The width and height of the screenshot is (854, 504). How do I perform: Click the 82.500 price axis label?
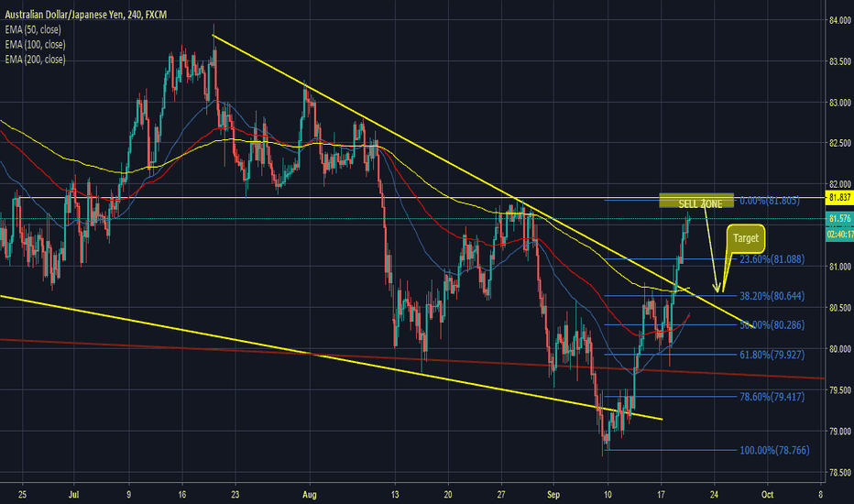pos(840,143)
